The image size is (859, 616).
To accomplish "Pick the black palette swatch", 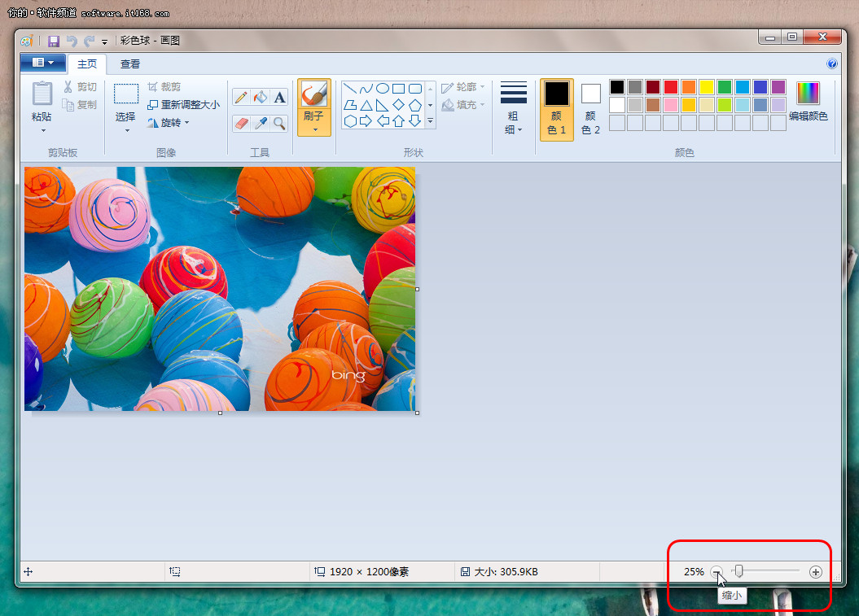I will coord(617,86).
